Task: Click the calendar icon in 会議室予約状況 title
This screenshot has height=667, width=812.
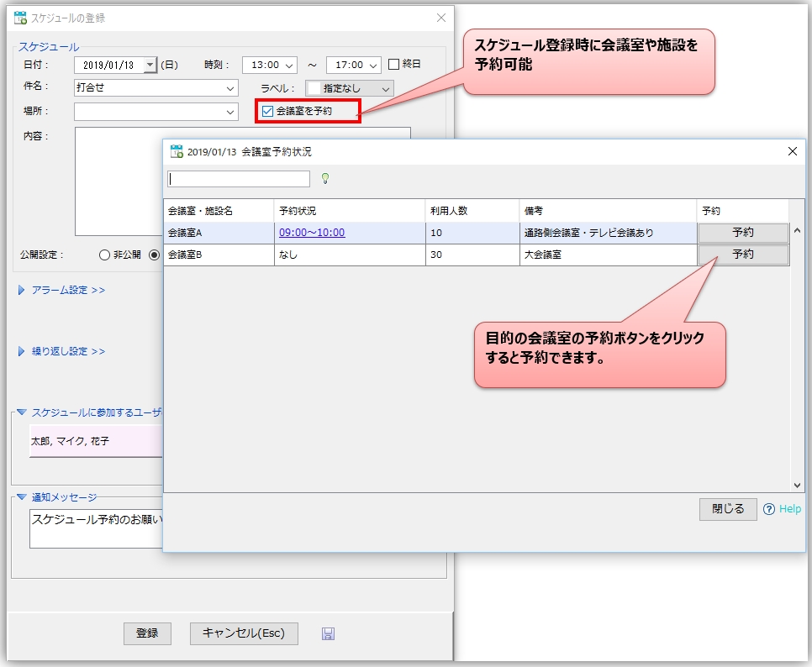Action: click(177, 152)
